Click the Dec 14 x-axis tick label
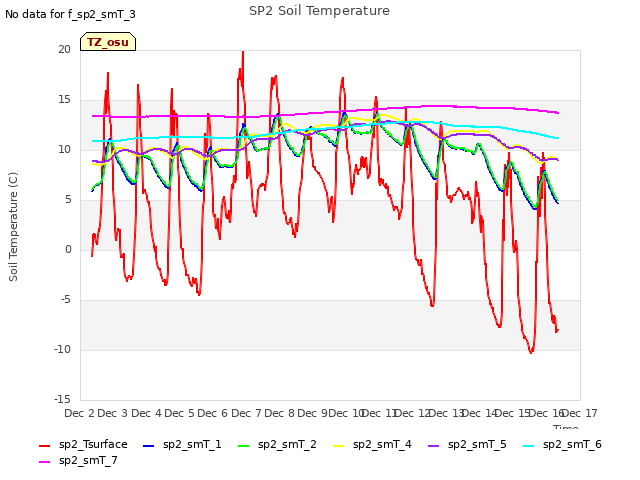 click(x=480, y=413)
